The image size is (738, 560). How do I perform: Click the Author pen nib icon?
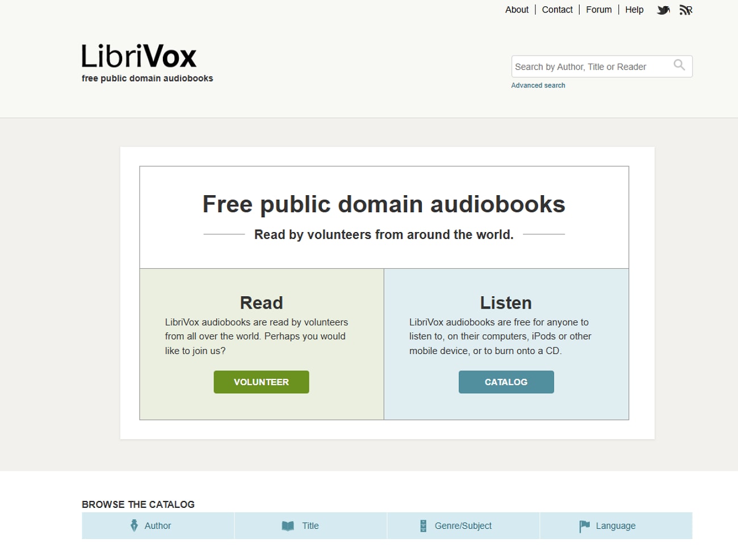(x=134, y=526)
